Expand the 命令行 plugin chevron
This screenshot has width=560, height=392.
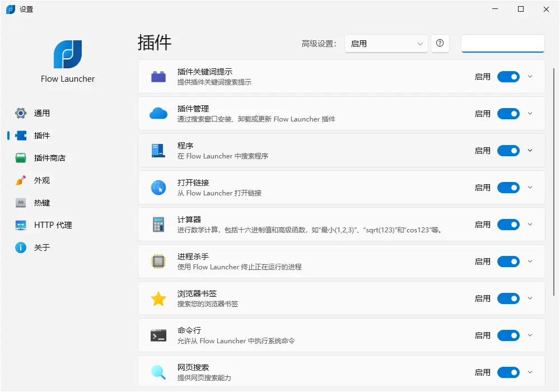click(530, 335)
